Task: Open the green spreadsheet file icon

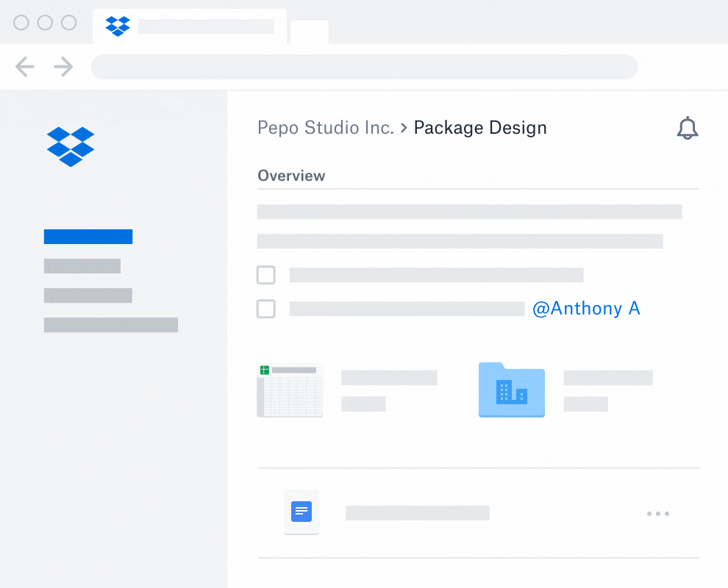Action: (290, 390)
